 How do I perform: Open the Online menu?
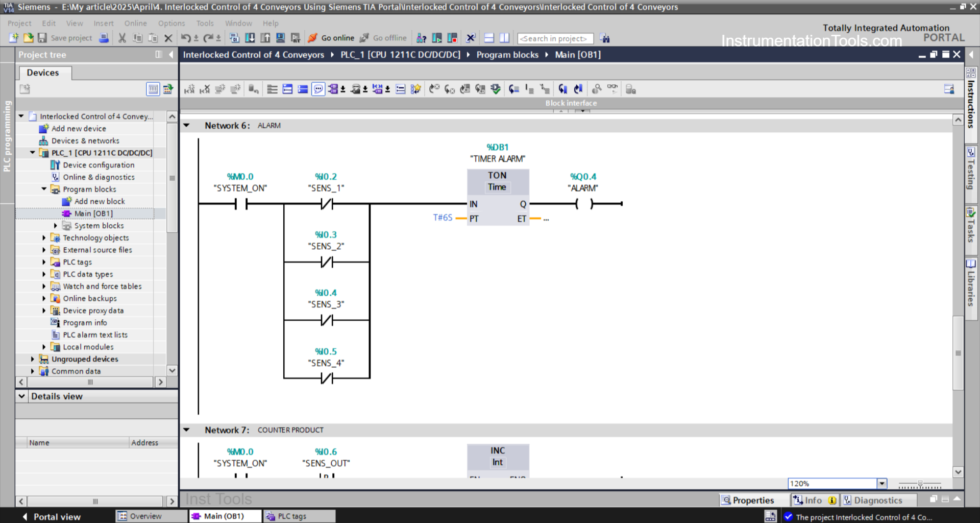tap(135, 23)
